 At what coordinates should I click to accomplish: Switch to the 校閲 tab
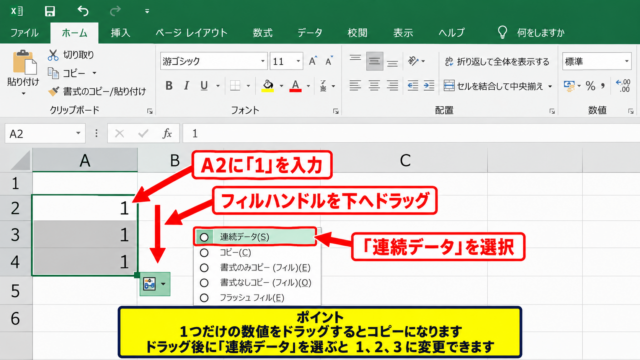(x=358, y=33)
